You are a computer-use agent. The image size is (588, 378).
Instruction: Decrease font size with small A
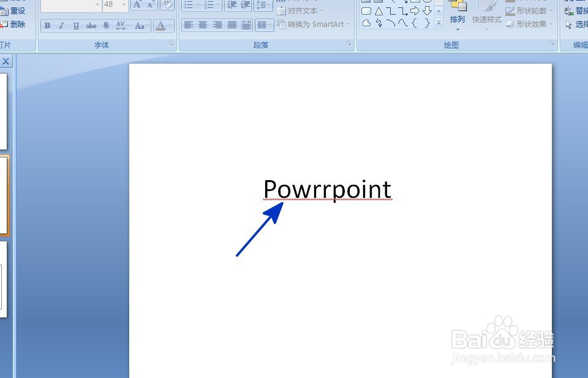(150, 4)
